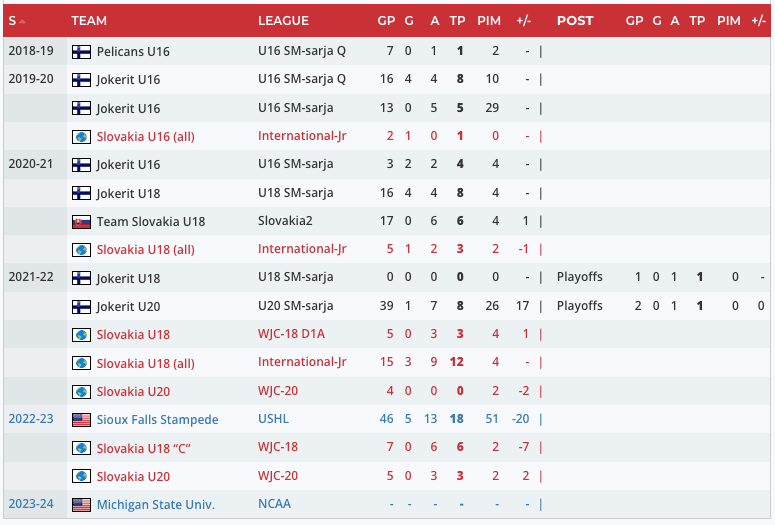
Task: Open the Slovakia2 league link
Action: coord(286,221)
